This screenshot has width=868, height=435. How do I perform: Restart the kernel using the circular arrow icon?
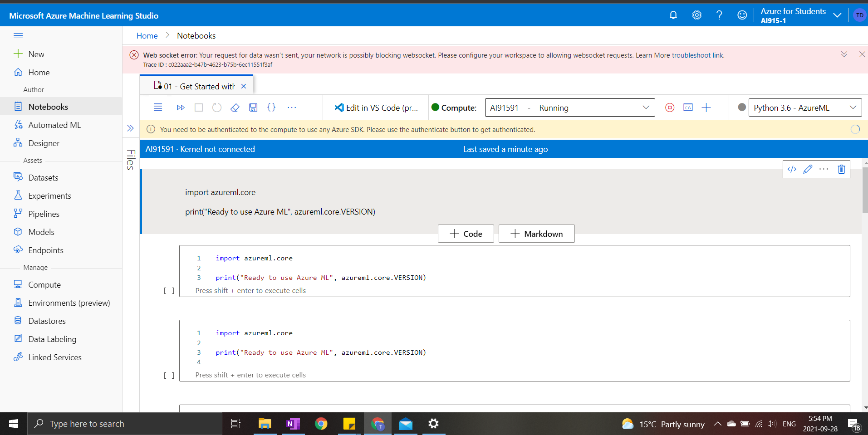click(x=216, y=108)
